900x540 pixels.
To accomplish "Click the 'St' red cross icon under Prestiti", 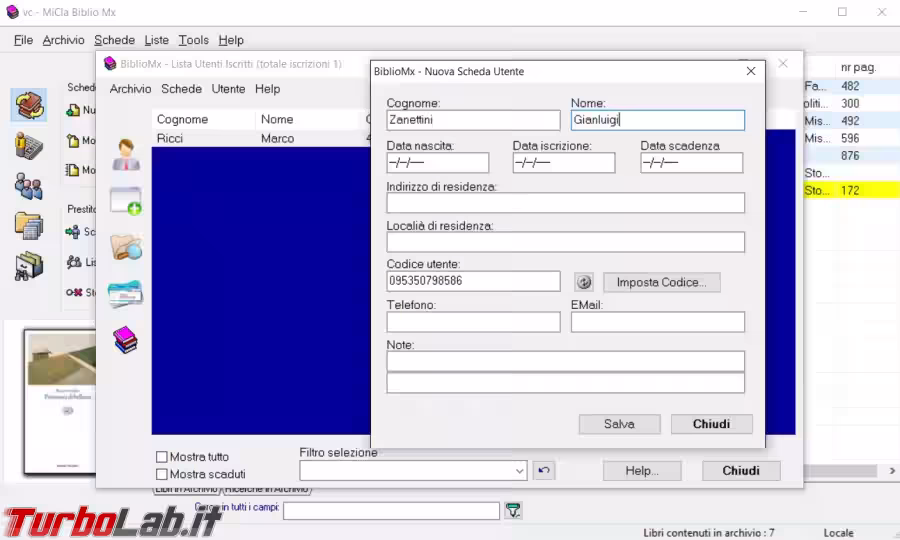I will coord(73,293).
